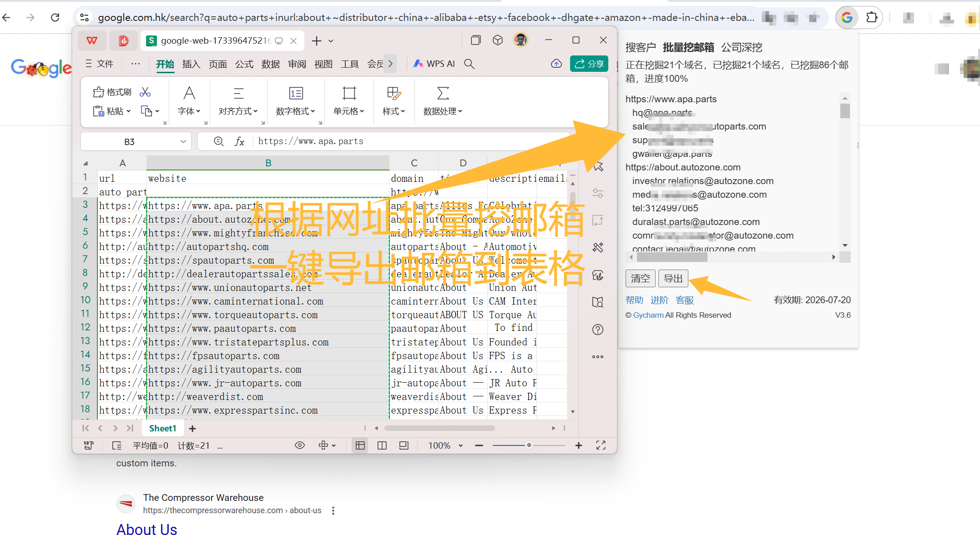Viewport: 980px width, 535px height.
Task: Open the 帮助 help link
Action: point(634,300)
